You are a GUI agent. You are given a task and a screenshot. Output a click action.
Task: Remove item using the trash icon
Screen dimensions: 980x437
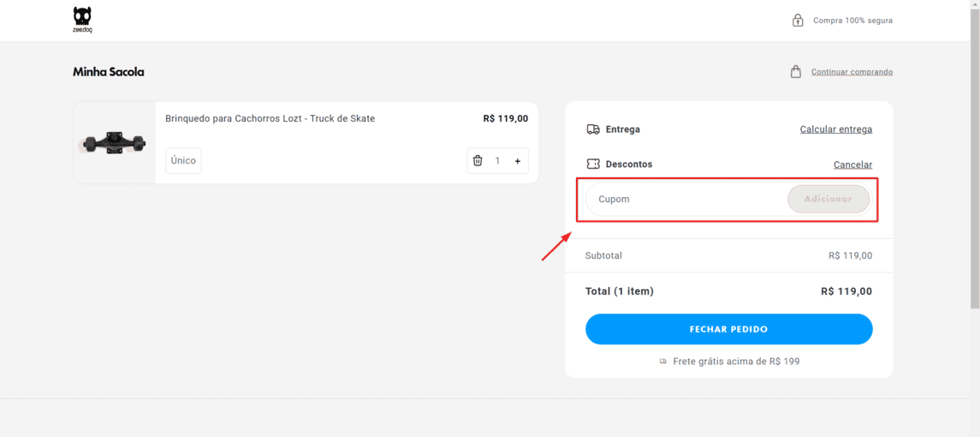(x=478, y=161)
